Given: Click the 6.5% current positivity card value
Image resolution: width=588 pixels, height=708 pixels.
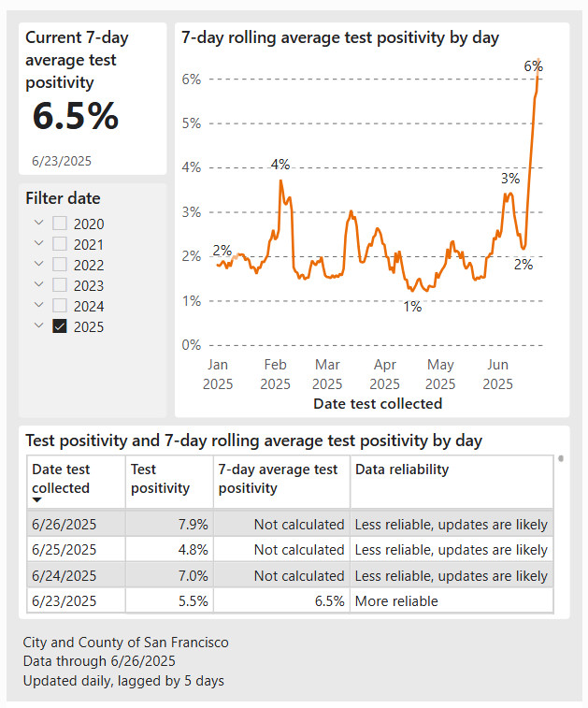Looking at the screenshot, I should click(x=76, y=116).
